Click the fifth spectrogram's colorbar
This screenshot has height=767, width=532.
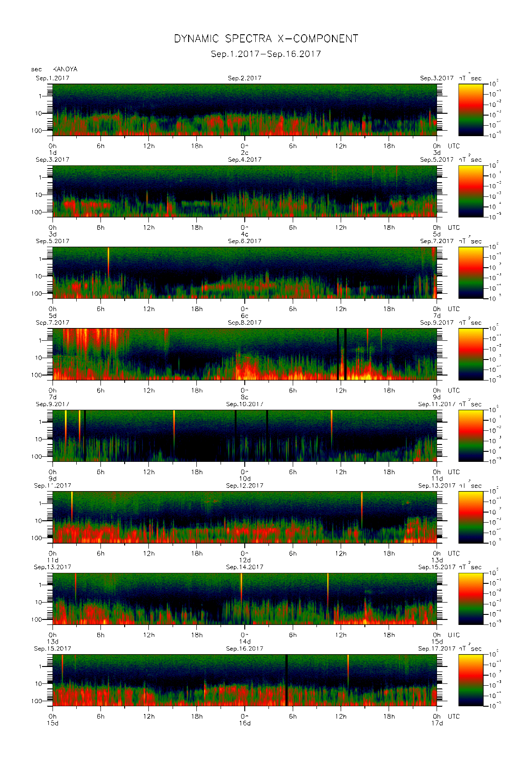pos(470,436)
